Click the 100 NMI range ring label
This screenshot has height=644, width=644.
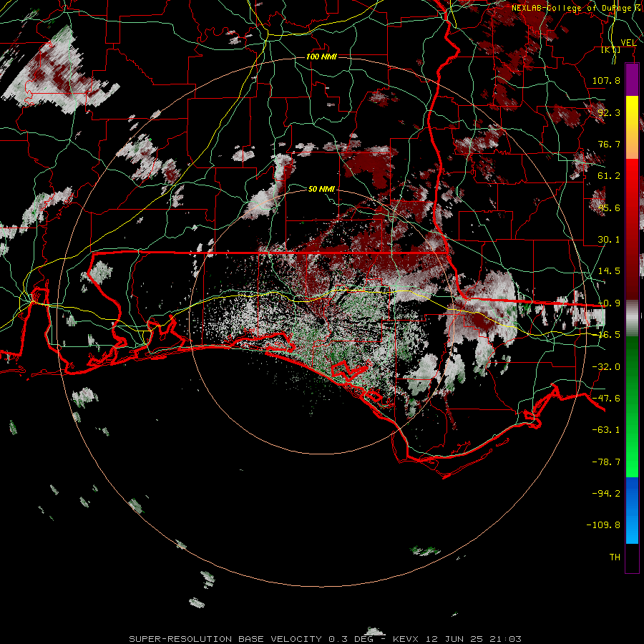tap(321, 57)
